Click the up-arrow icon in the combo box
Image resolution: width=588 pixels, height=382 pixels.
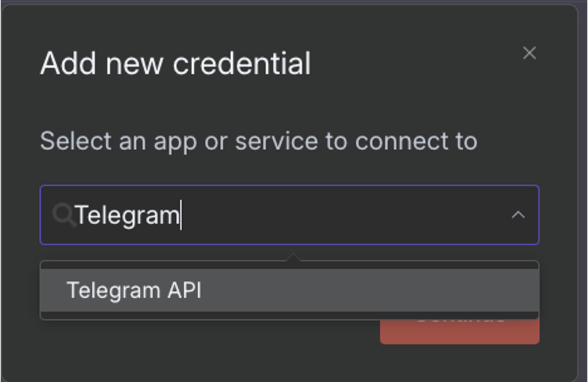[518, 215]
